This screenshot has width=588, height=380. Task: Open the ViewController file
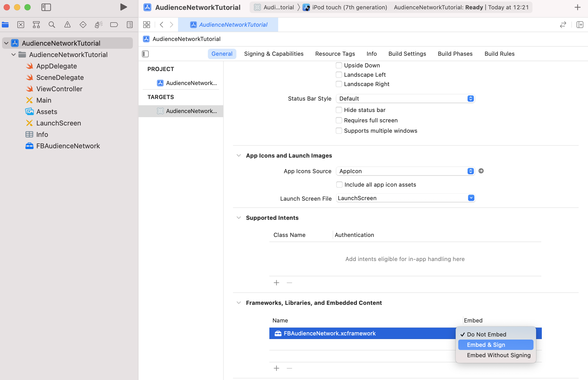[59, 89]
